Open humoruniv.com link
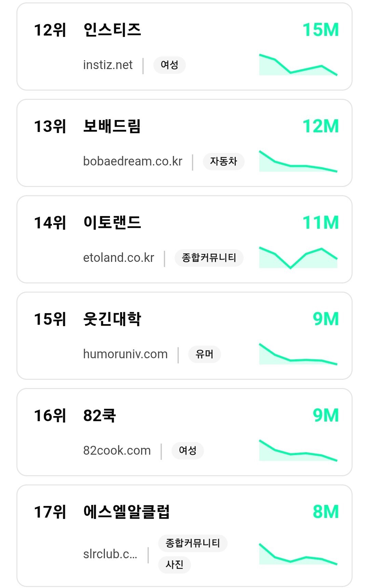Screen dimensions: 369x588 coord(125,354)
